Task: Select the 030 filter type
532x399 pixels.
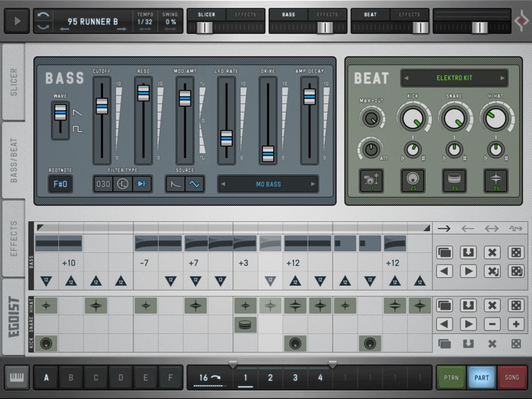Action: coord(103,184)
